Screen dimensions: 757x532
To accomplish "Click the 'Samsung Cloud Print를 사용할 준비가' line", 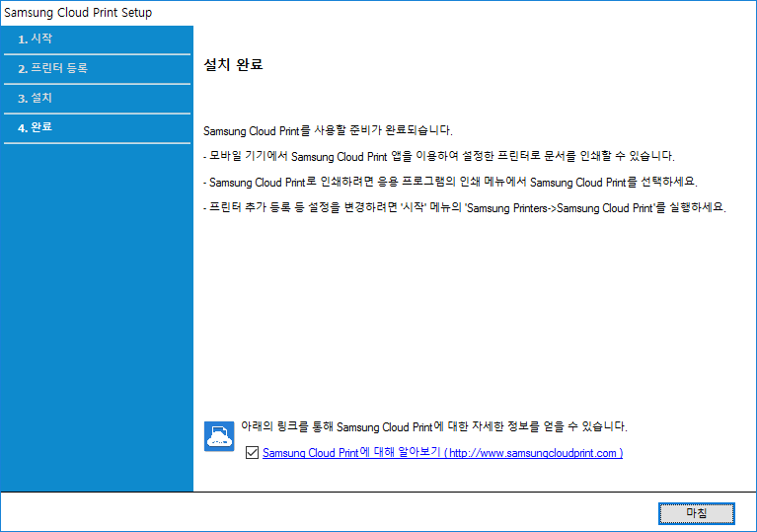I will pyautogui.click(x=328, y=130).
